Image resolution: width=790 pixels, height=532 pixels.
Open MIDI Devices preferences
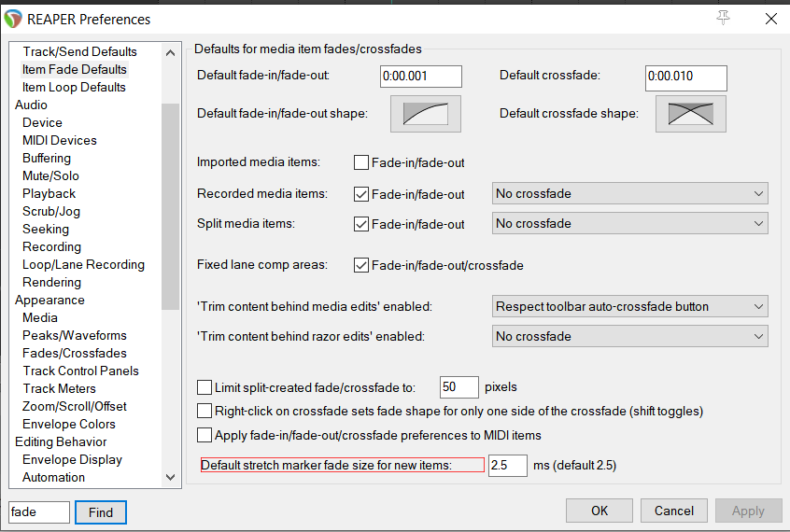point(60,140)
